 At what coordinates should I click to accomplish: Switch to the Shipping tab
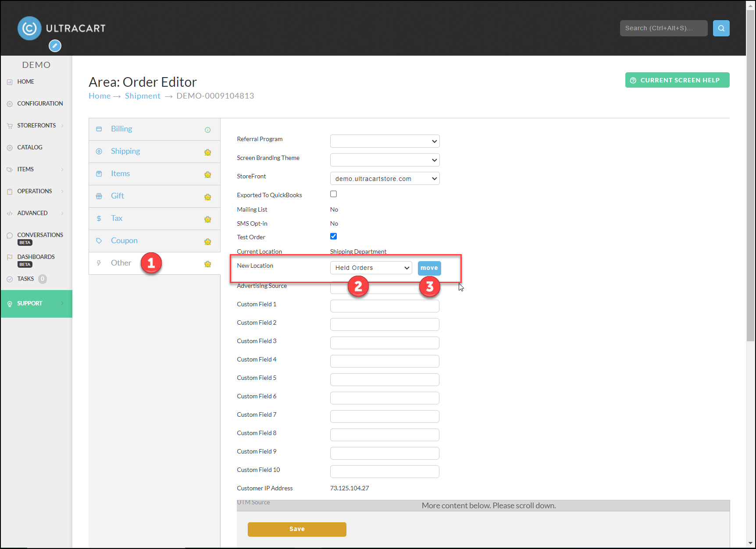pyautogui.click(x=154, y=152)
